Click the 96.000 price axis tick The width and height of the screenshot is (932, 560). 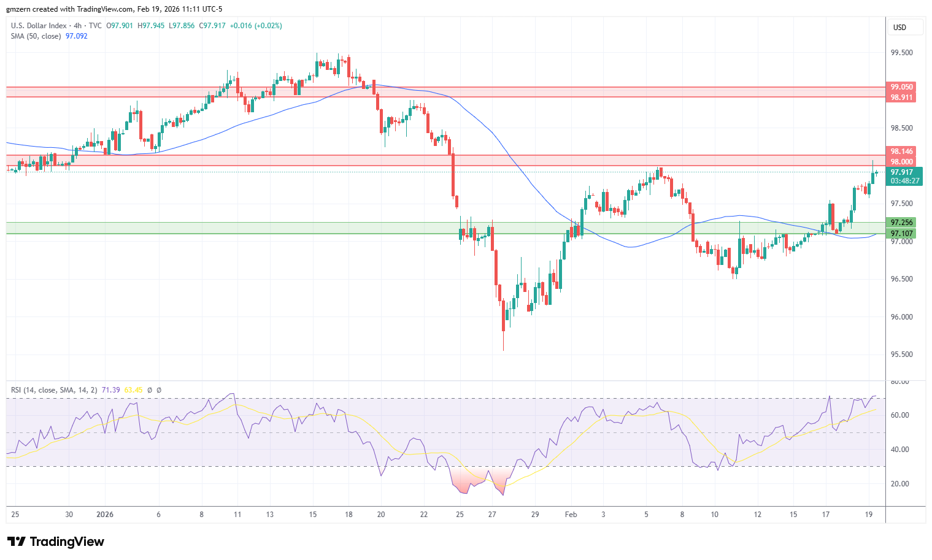[901, 317]
